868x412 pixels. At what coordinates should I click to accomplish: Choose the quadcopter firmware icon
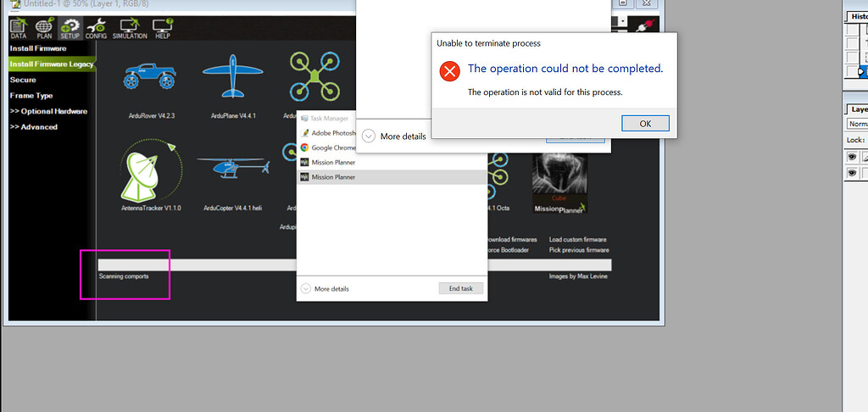pos(314,75)
